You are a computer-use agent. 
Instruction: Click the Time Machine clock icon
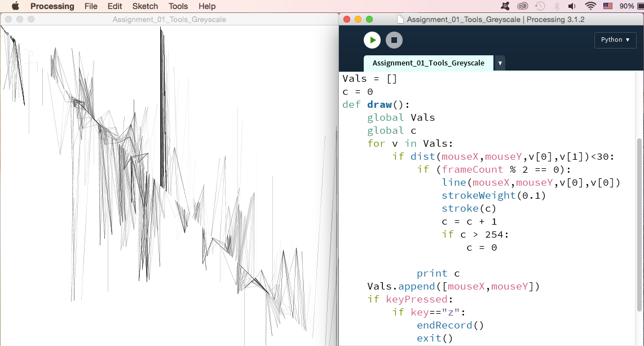(540, 6)
